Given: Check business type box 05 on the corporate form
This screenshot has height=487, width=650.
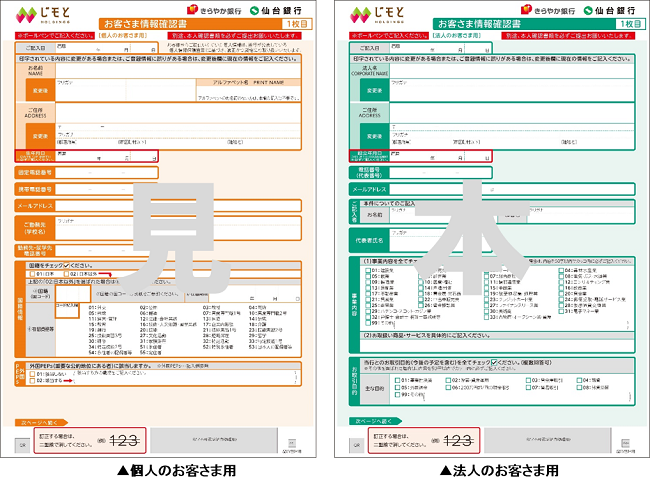Looking at the screenshot, I should 368,276.
